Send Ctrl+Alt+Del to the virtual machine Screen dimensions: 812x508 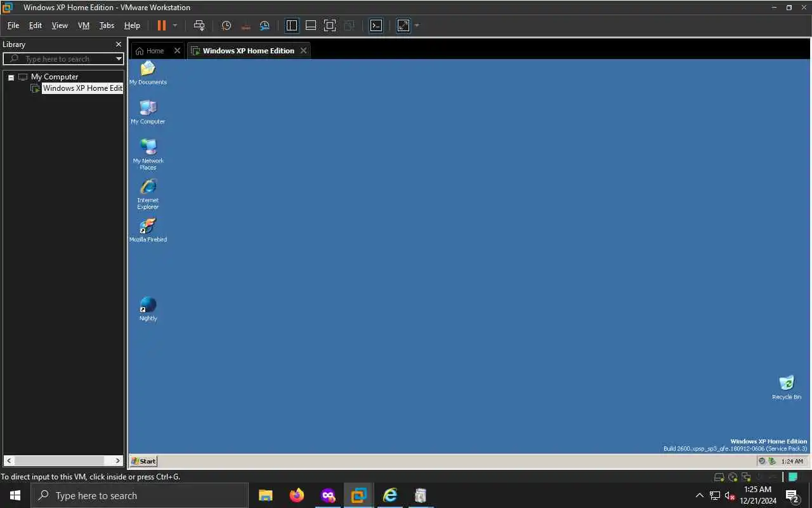pos(199,25)
